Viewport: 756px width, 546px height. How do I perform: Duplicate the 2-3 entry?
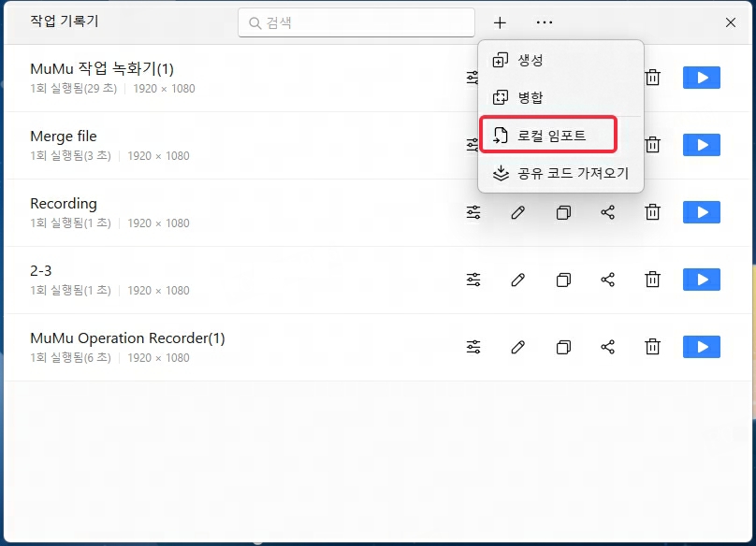(x=563, y=280)
